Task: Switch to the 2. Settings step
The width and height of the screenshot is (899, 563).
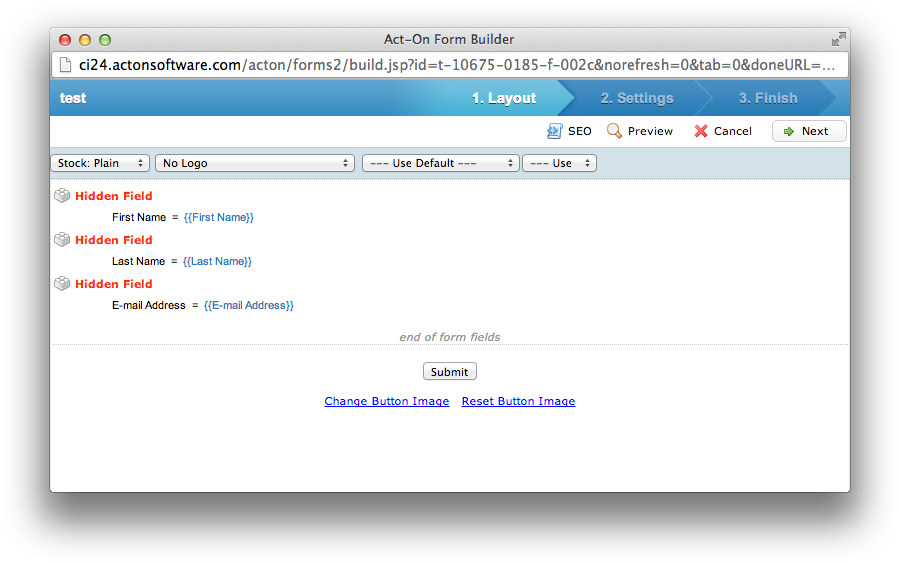Action: 637,98
